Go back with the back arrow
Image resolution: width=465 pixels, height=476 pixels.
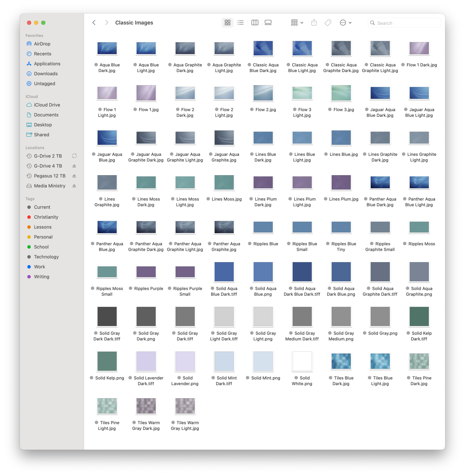coord(94,23)
